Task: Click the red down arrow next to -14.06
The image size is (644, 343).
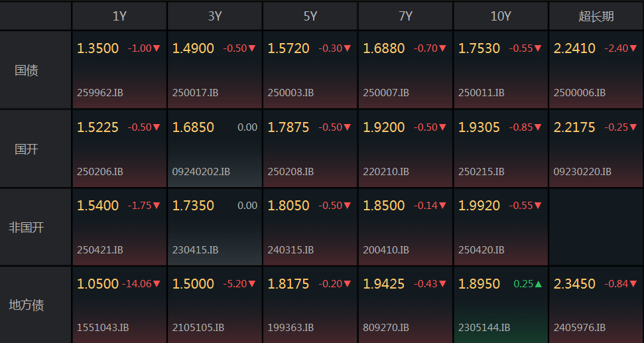Action: pos(157,284)
